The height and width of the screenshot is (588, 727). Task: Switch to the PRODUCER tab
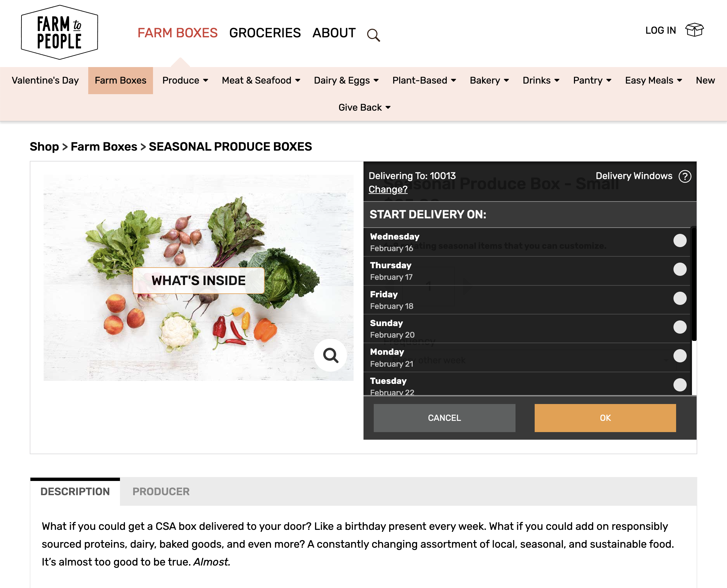click(161, 492)
